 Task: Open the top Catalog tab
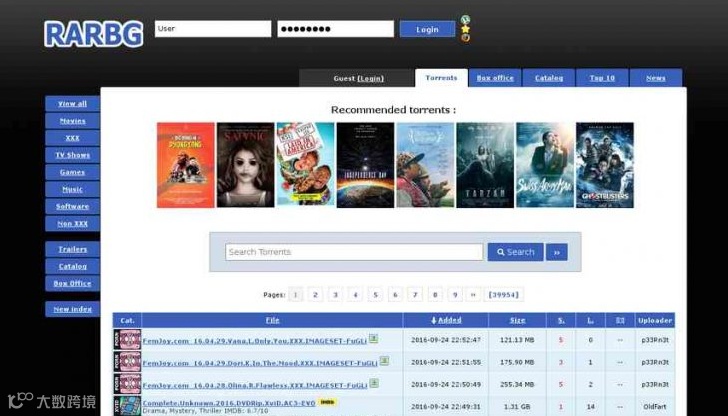click(549, 78)
